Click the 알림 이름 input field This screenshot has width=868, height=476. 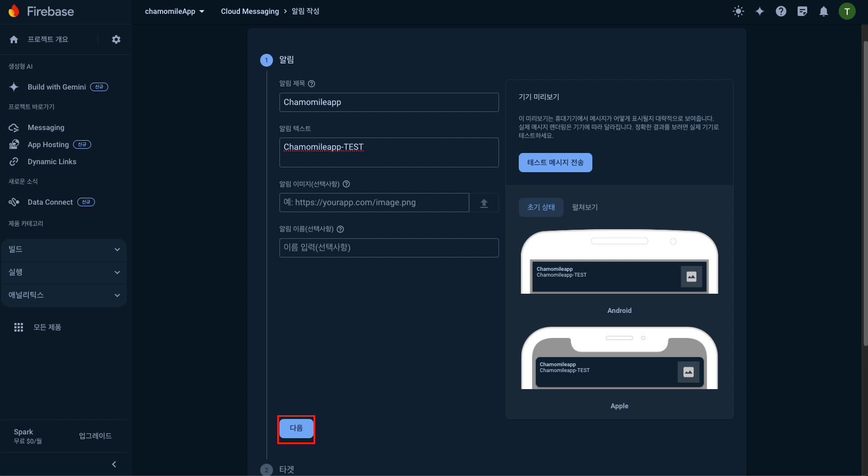389,248
